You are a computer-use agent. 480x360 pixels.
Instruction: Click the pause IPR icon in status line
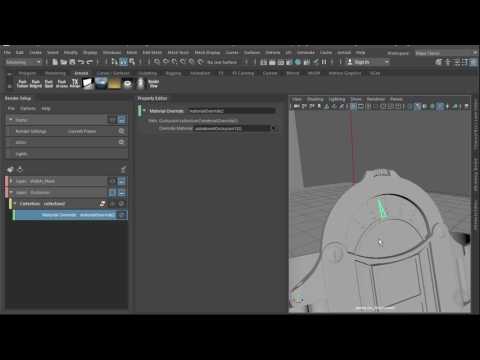324,62
